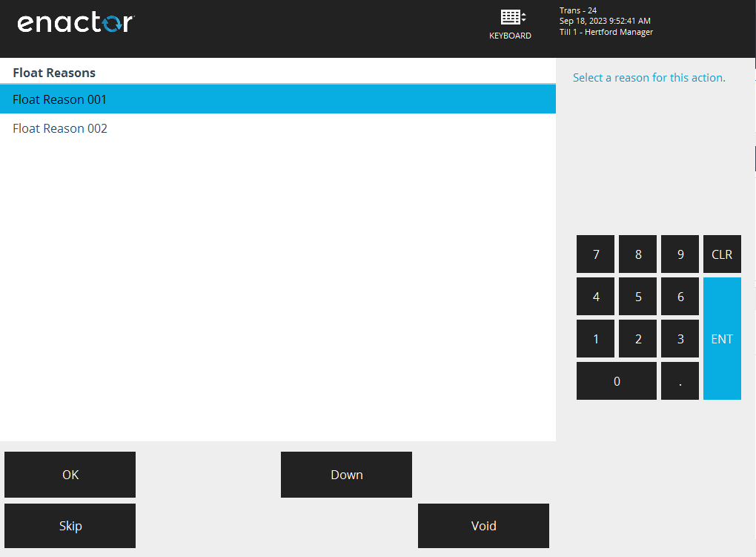Tap the decimal point key
The image size is (756, 557).
coord(680,380)
